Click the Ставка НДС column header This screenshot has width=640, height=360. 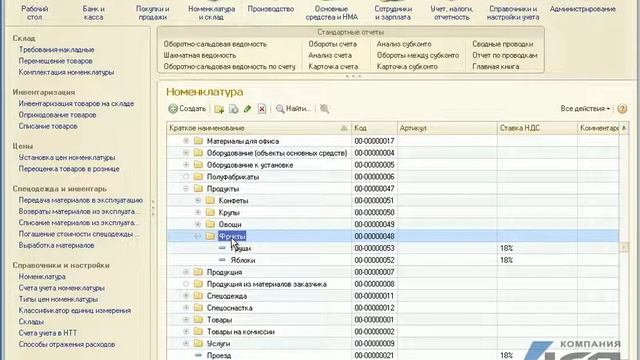click(x=537, y=128)
